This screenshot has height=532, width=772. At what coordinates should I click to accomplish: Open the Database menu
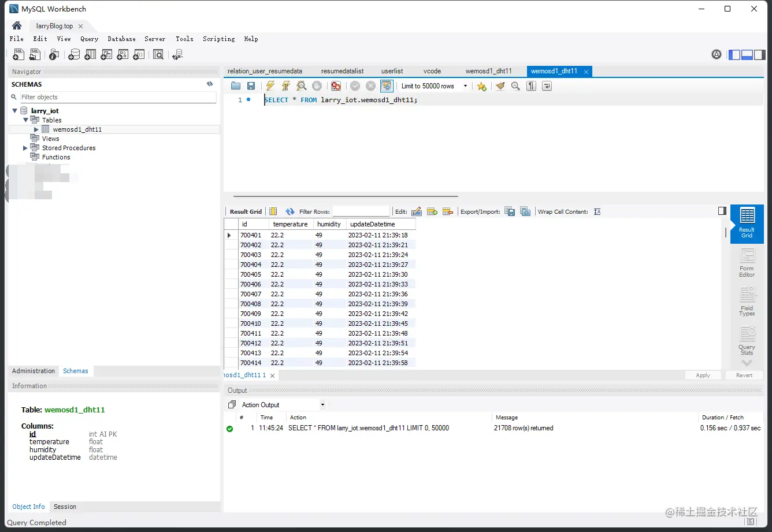(x=121, y=39)
